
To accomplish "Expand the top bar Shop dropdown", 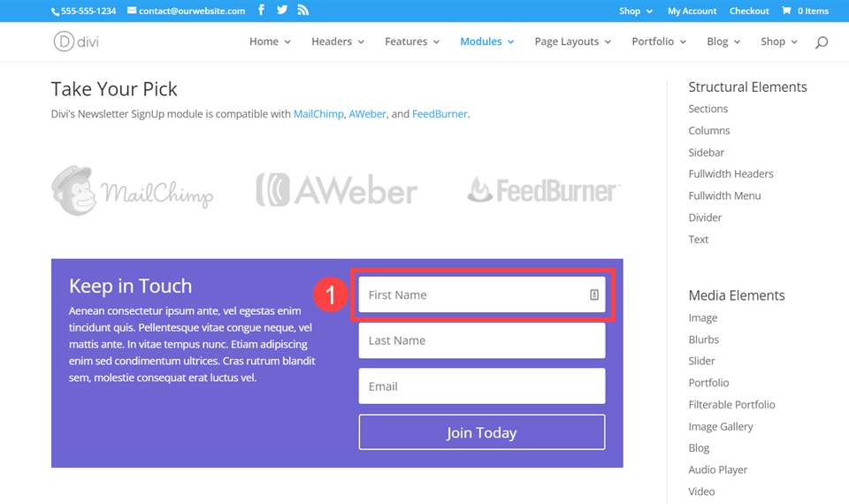I will pyautogui.click(x=636, y=11).
